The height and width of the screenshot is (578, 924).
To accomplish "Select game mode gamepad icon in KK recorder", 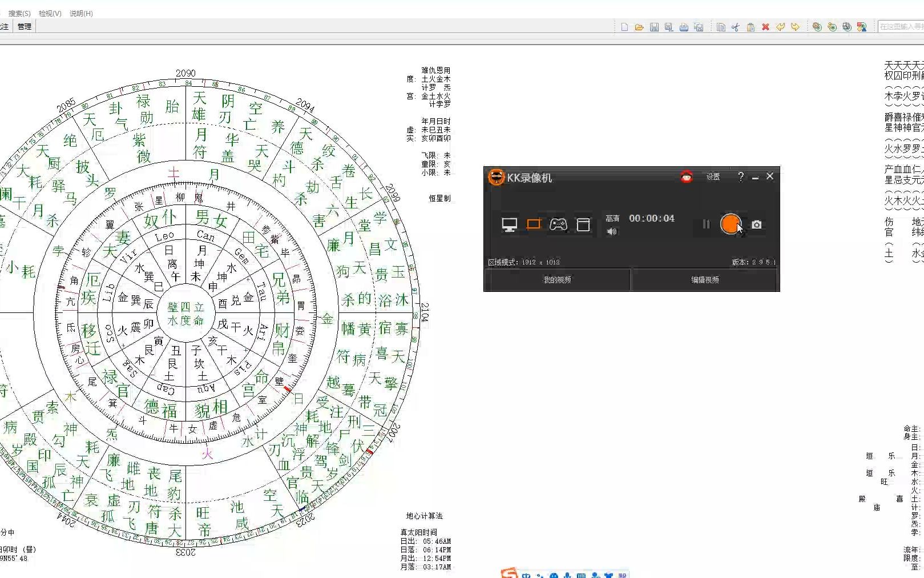I will tap(558, 224).
